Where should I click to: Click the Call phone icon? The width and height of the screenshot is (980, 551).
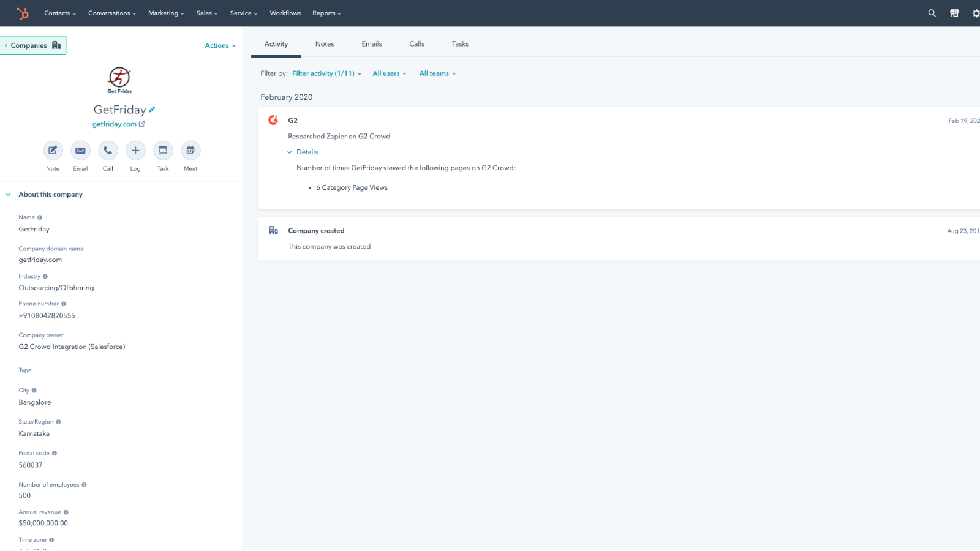[x=108, y=151]
